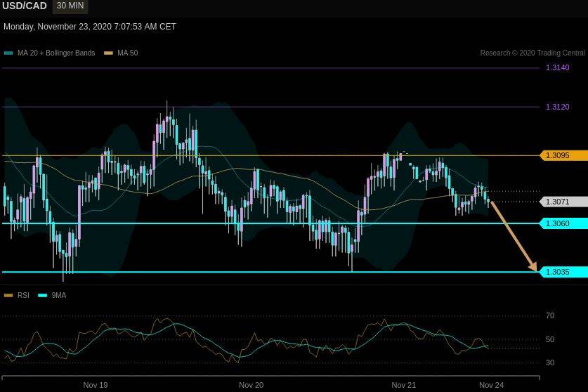
Task: Click the MA 20 + Bollinger Bands label
Action: [56, 53]
